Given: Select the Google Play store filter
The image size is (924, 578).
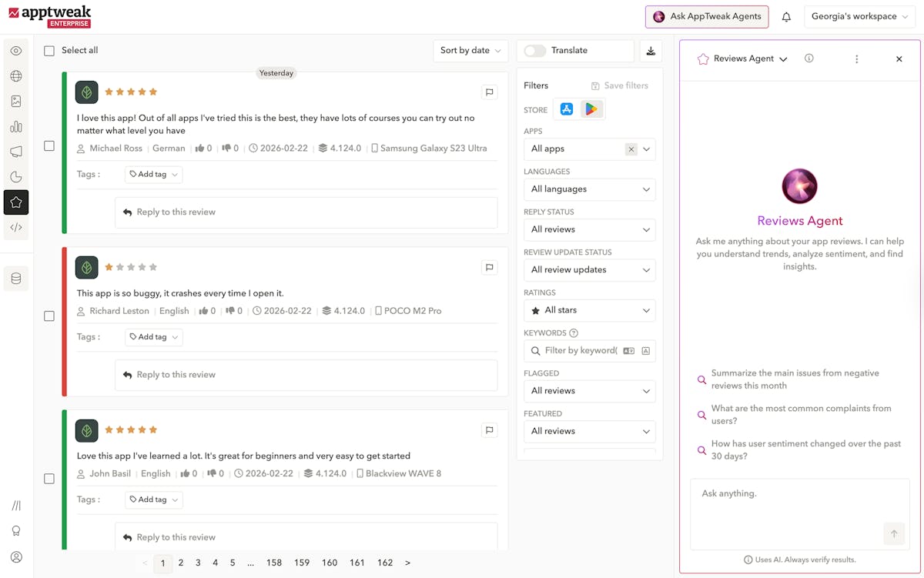Looking at the screenshot, I should pyautogui.click(x=591, y=109).
